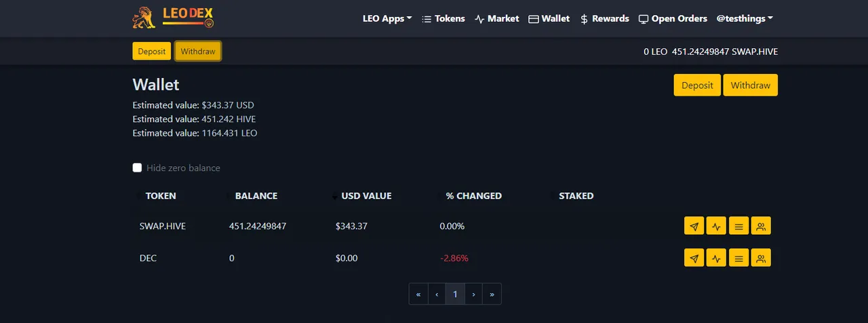Click the users icon in SWAP.HIVE row

pos(761,226)
